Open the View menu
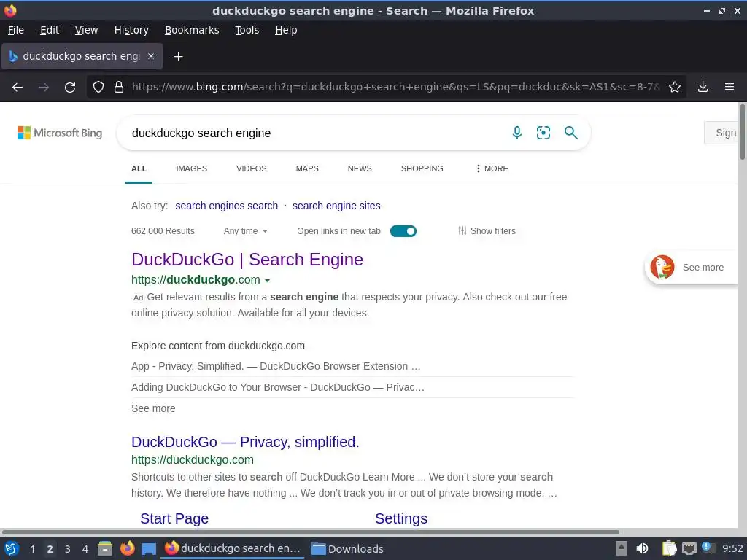Screen dimensions: 747x560 (86, 30)
